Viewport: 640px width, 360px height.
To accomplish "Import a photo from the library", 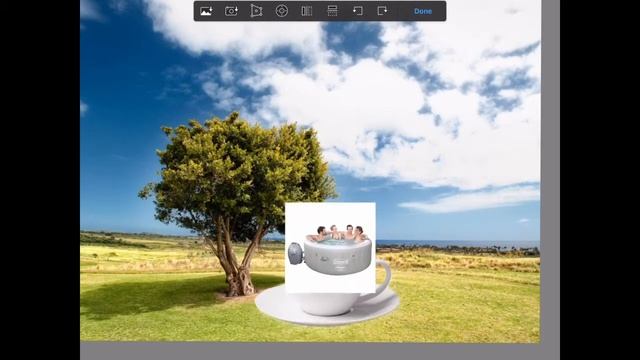I will (206, 11).
